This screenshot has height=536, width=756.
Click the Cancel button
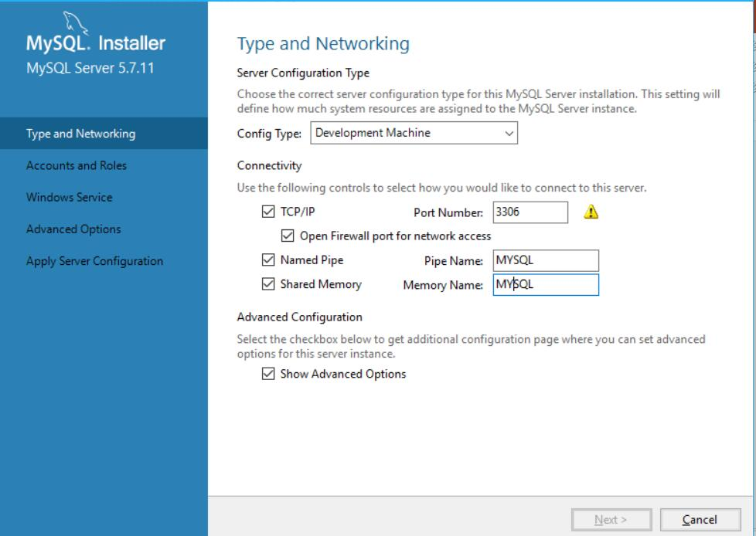pyautogui.click(x=700, y=520)
